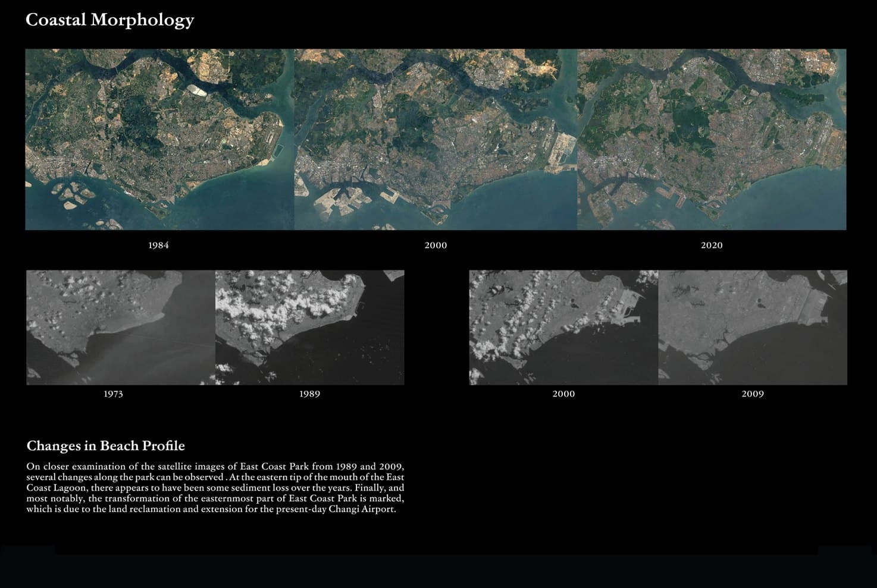Click the "1989" caption label
The height and width of the screenshot is (588, 877).
(x=309, y=394)
